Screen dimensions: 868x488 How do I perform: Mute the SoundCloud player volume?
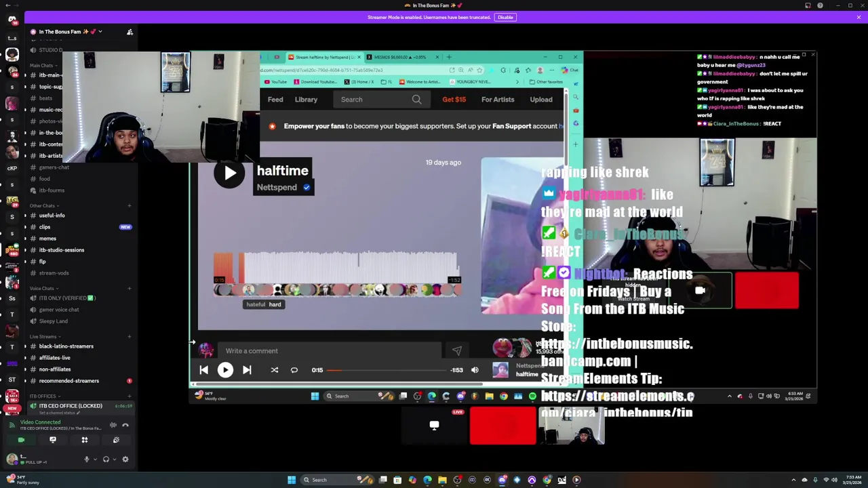pos(475,370)
